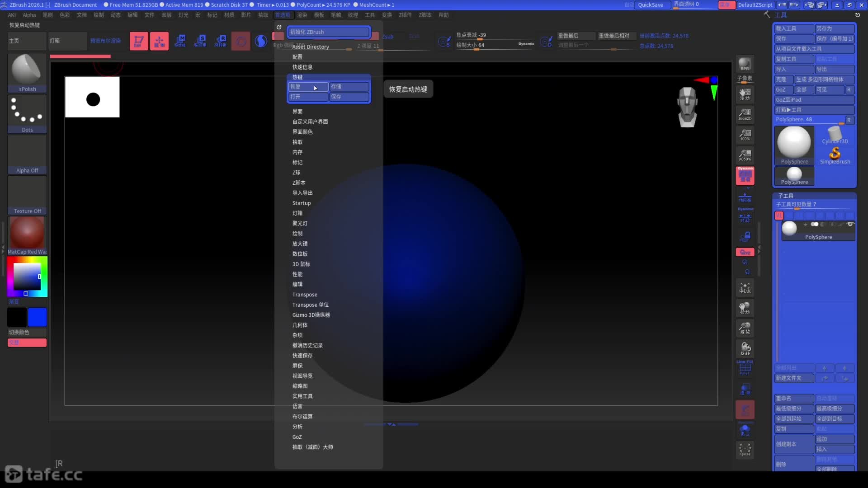The image size is (868, 488).
Task: Select the Zoom2D icon
Action: click(x=745, y=114)
